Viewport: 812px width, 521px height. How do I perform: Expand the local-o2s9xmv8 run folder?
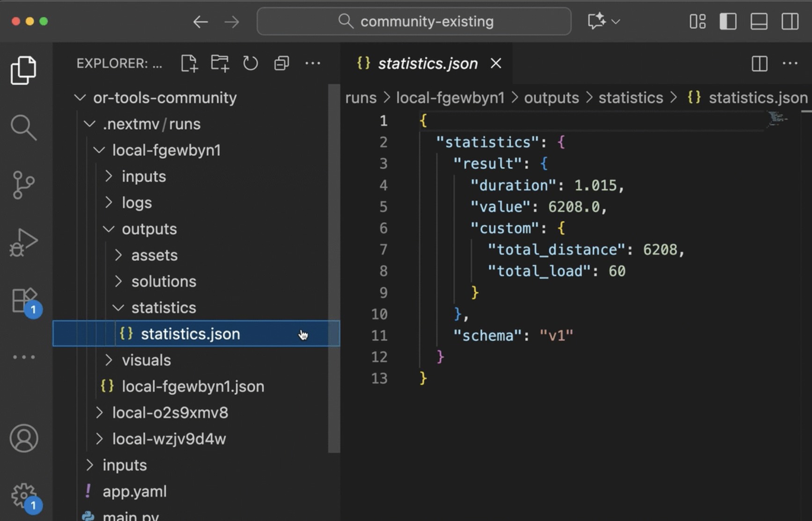coord(99,412)
